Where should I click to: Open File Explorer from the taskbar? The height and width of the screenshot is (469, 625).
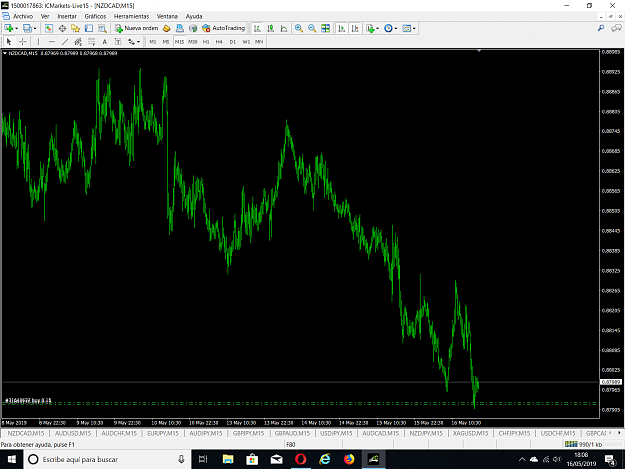pyautogui.click(x=228, y=459)
